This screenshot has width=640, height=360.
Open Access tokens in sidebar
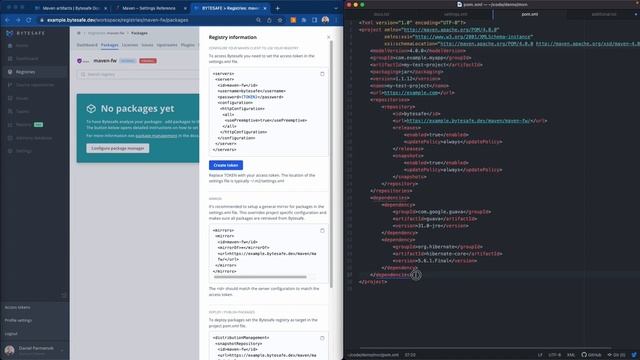click(18, 307)
